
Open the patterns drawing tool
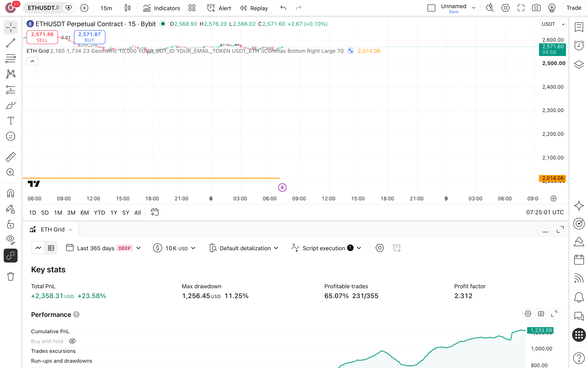pyautogui.click(x=11, y=74)
